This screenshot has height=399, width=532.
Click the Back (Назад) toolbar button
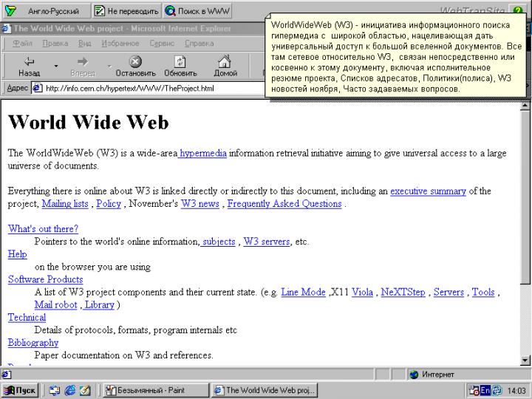[x=29, y=66]
